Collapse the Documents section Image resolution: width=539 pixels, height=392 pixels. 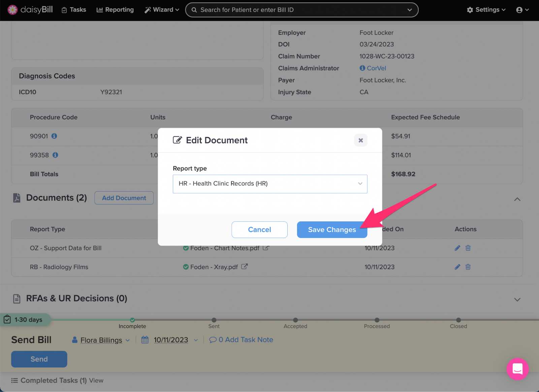pos(517,199)
